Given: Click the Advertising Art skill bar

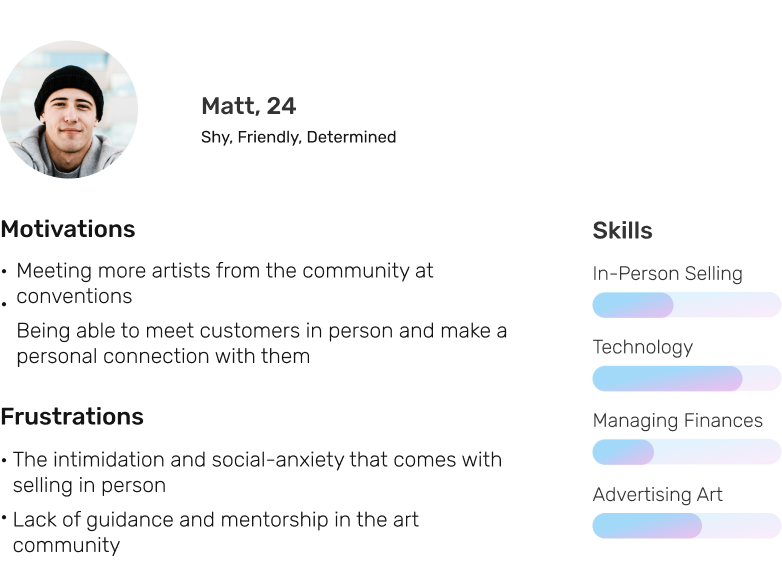Looking at the screenshot, I should point(686,526).
